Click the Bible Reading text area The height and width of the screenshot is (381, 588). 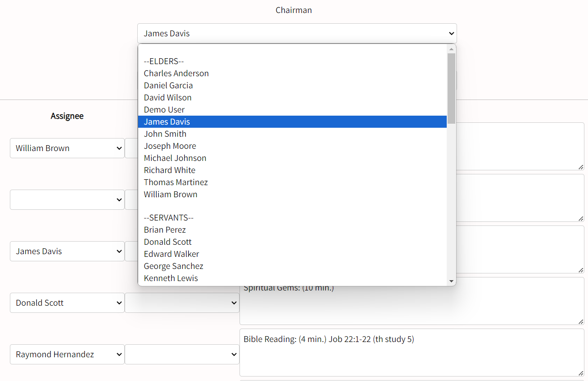coord(412,353)
